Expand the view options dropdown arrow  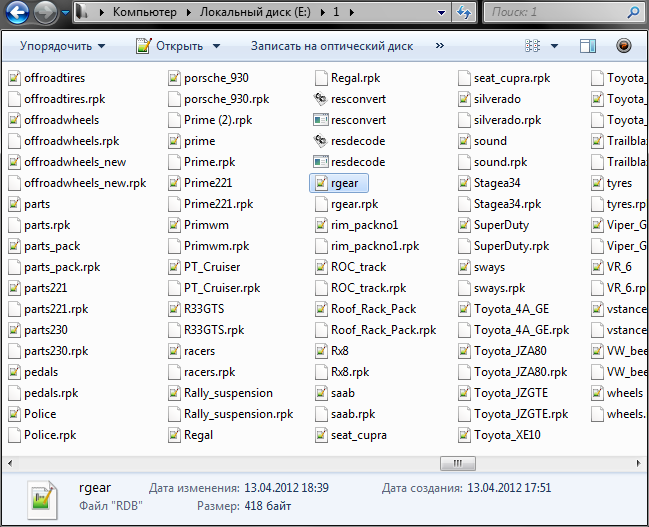pyautogui.click(x=554, y=46)
